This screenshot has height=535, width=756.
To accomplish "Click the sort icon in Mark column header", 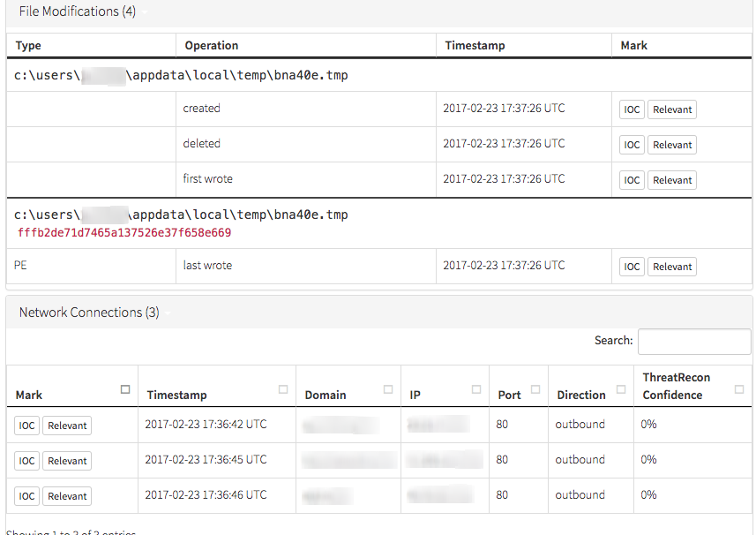I will (x=125, y=389).
